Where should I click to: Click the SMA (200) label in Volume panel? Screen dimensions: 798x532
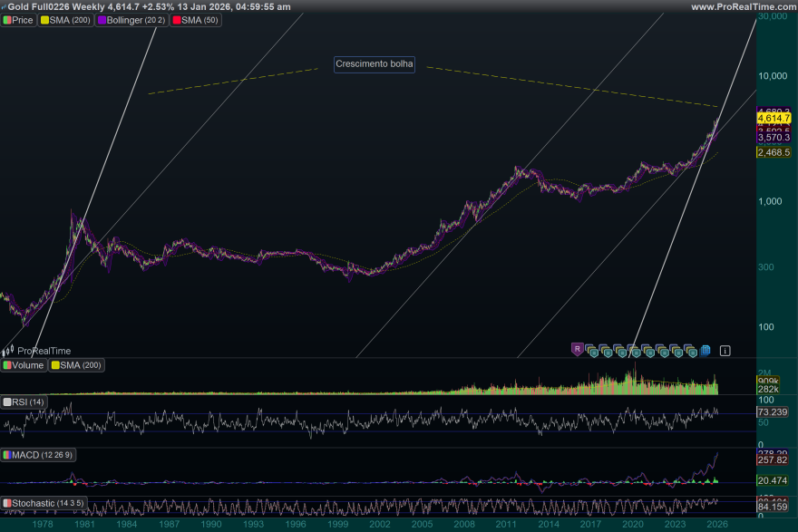click(x=78, y=365)
